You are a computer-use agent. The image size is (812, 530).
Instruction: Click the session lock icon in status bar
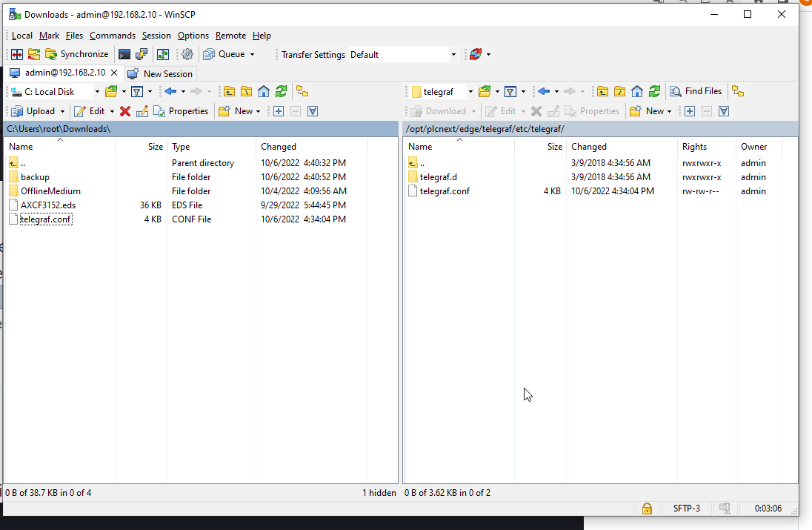coord(647,509)
